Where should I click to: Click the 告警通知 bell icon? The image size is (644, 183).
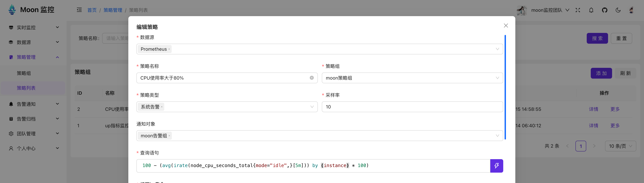(x=11, y=104)
